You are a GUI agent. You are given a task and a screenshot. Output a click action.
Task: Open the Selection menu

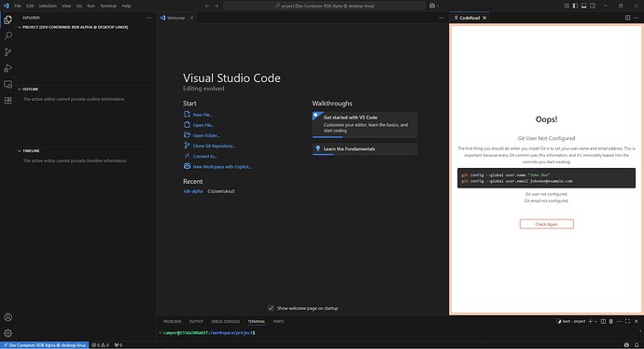click(48, 6)
